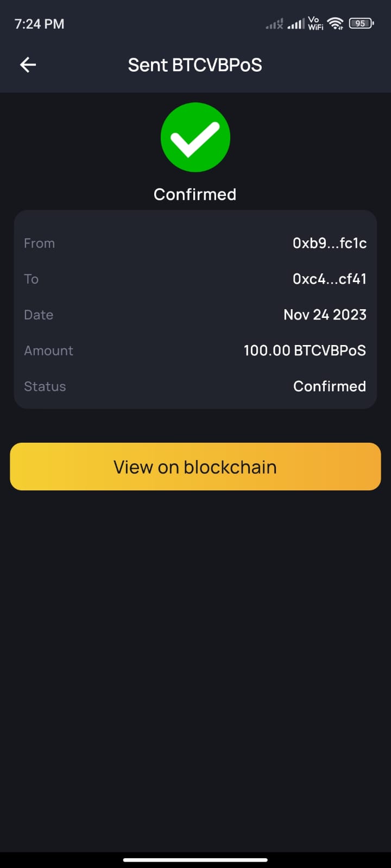Tap the VoWiFi status icon
This screenshot has height=868, width=391.
[x=316, y=23]
